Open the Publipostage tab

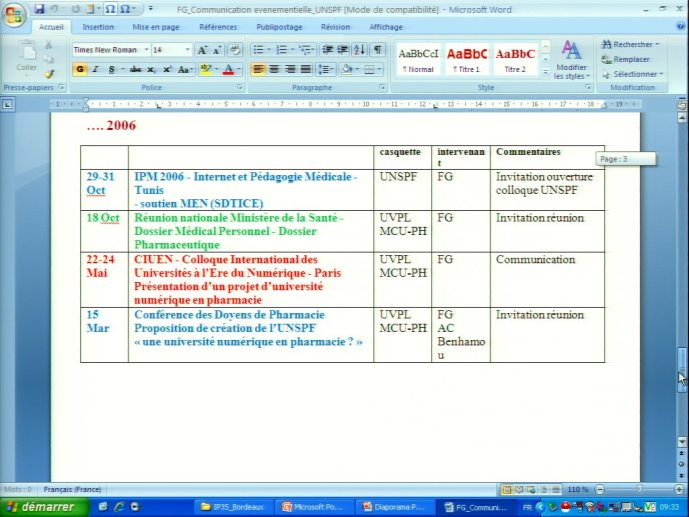pos(279,27)
